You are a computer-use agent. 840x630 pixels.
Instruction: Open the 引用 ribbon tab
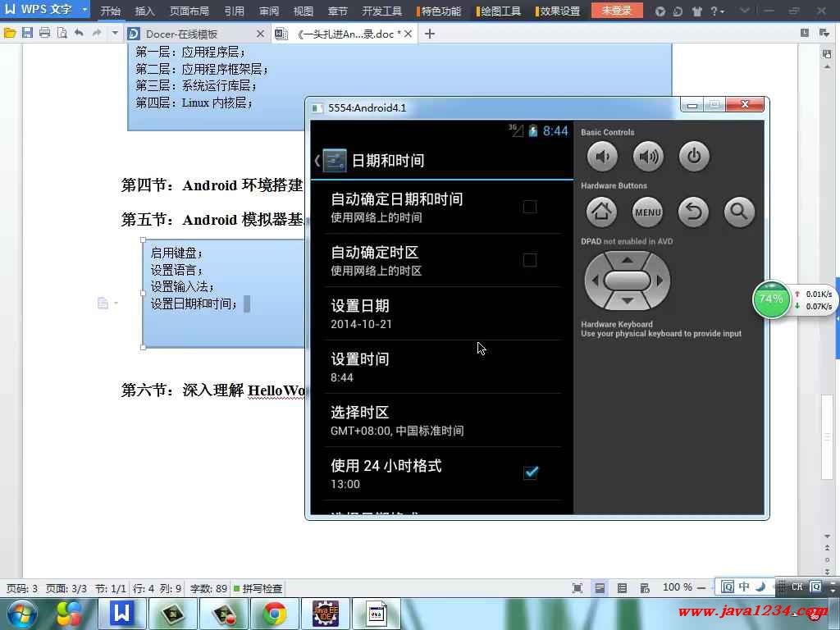[234, 11]
